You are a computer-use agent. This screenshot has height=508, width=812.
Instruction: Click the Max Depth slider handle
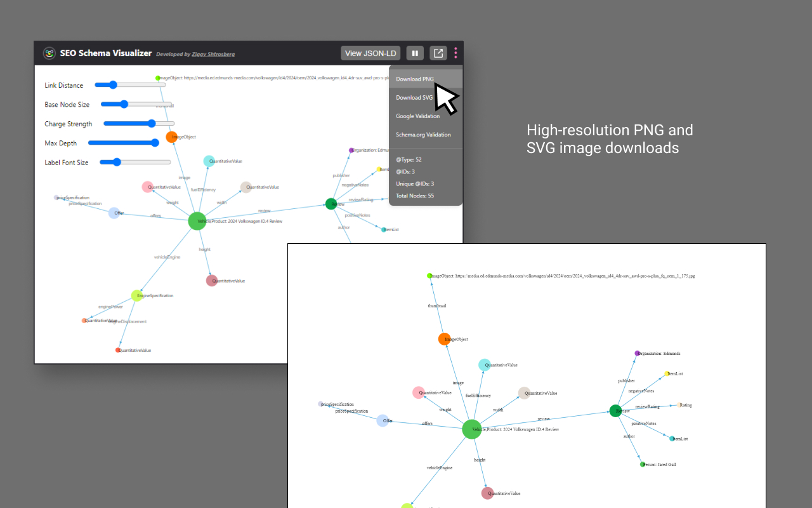pyautogui.click(x=157, y=143)
